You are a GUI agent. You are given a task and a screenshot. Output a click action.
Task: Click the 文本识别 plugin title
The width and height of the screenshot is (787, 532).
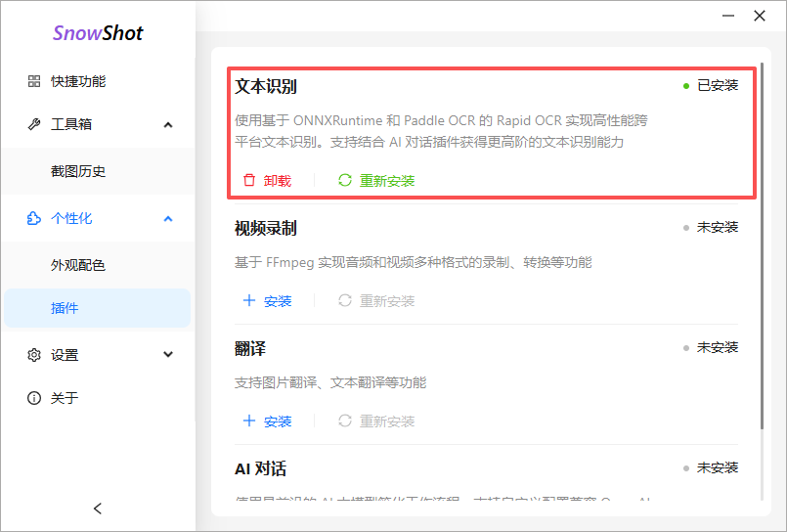pyautogui.click(x=266, y=86)
